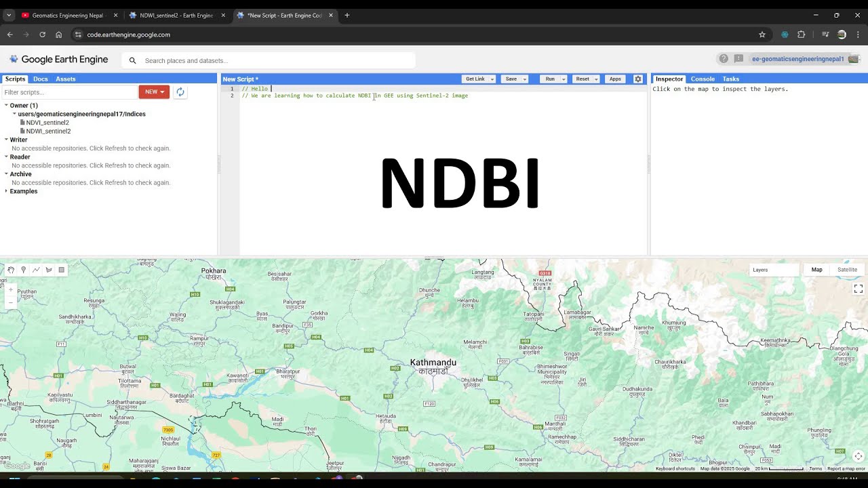Switch to the Tasks tab

(x=730, y=79)
